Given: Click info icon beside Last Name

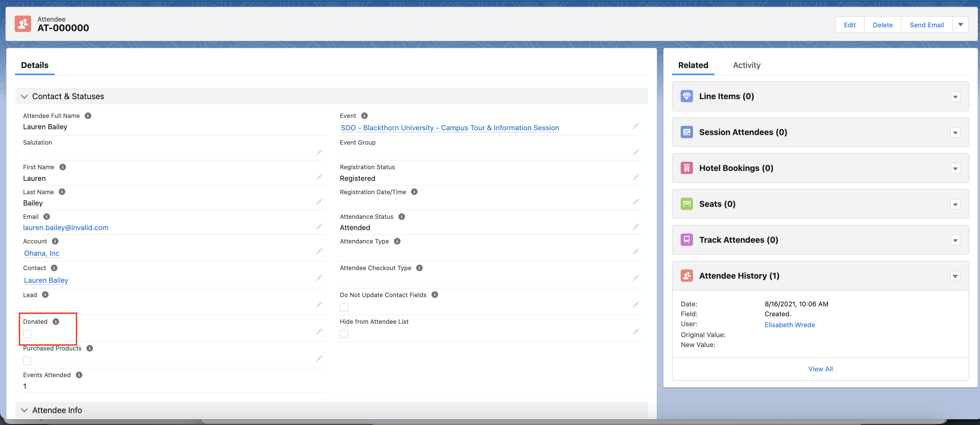Looking at the screenshot, I should [x=62, y=192].
